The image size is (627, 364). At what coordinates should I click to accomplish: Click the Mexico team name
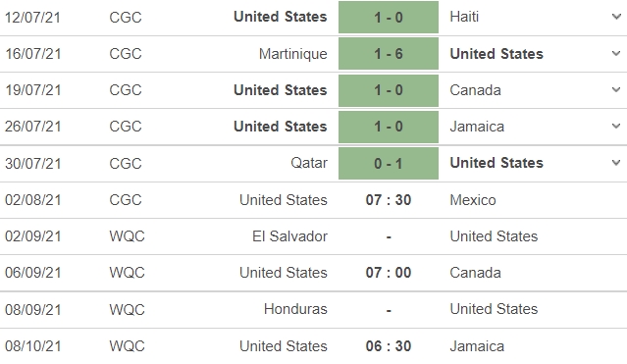coord(473,199)
